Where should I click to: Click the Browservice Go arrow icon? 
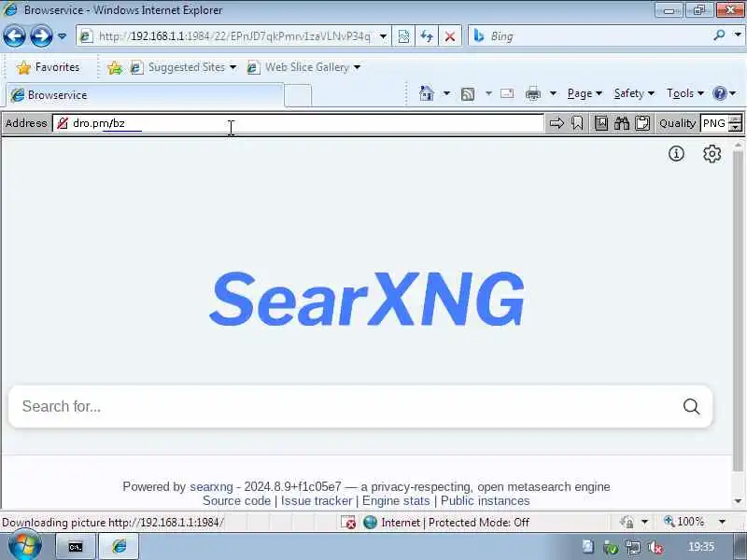[557, 123]
